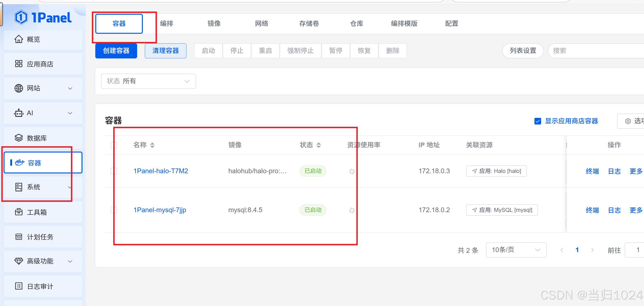This screenshot has width=644, height=306.
Task: Switch to the 网络 tab
Action: point(261,24)
